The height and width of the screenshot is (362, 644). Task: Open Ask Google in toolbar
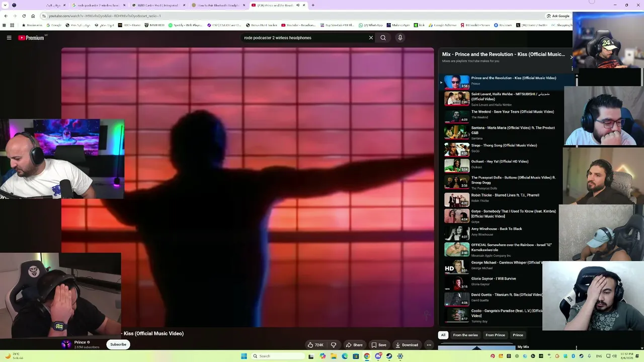click(558, 16)
